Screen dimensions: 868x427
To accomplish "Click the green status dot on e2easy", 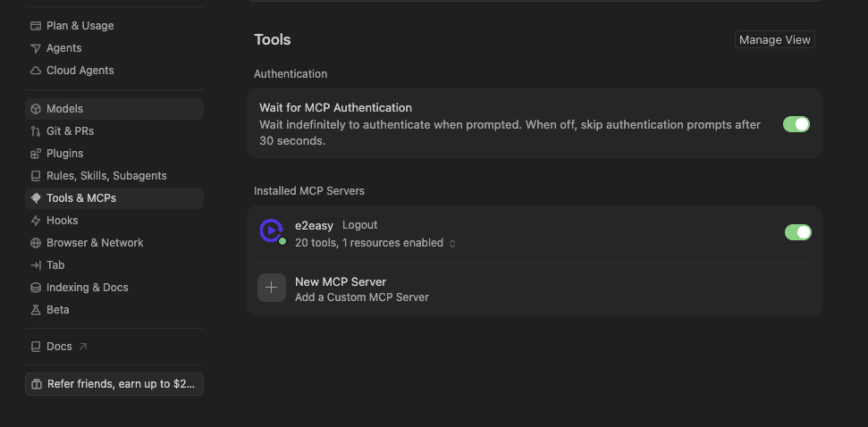I will pyautogui.click(x=282, y=242).
